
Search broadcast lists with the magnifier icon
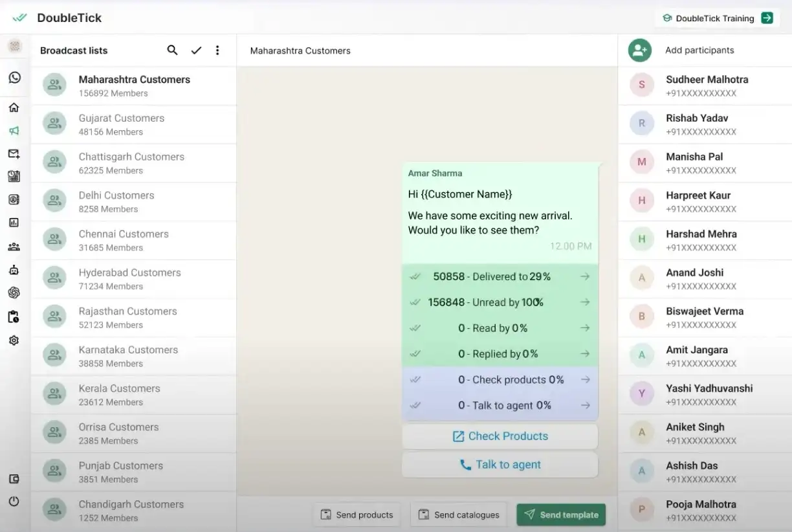pyautogui.click(x=172, y=50)
